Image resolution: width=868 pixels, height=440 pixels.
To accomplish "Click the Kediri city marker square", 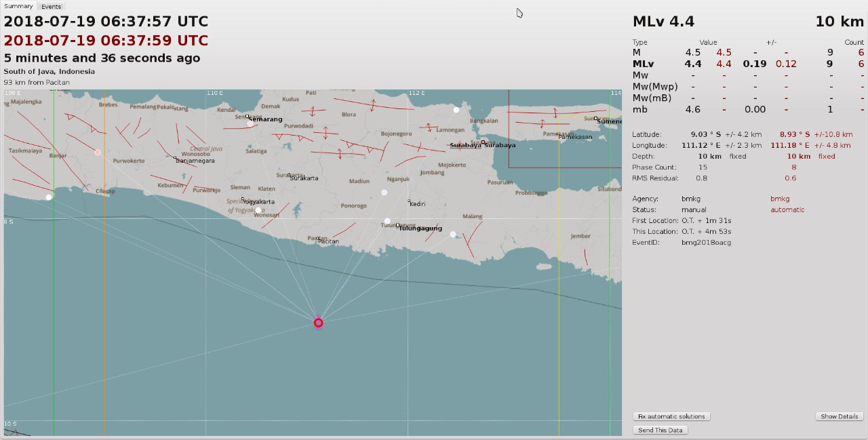I will [x=409, y=201].
